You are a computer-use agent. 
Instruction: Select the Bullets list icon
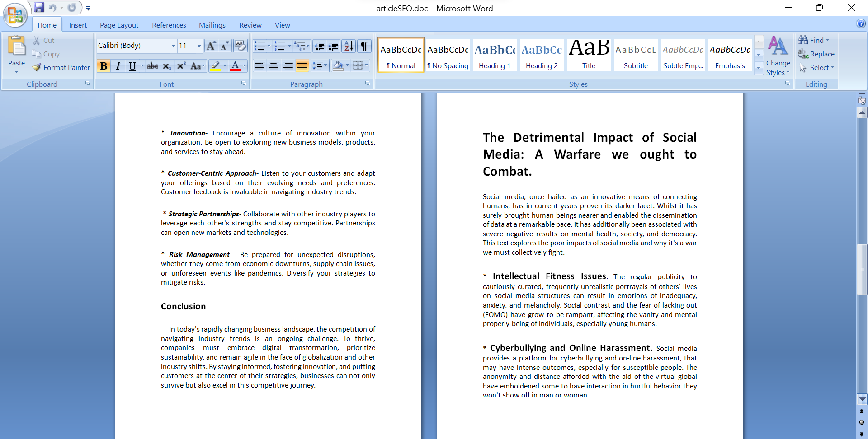pos(259,46)
